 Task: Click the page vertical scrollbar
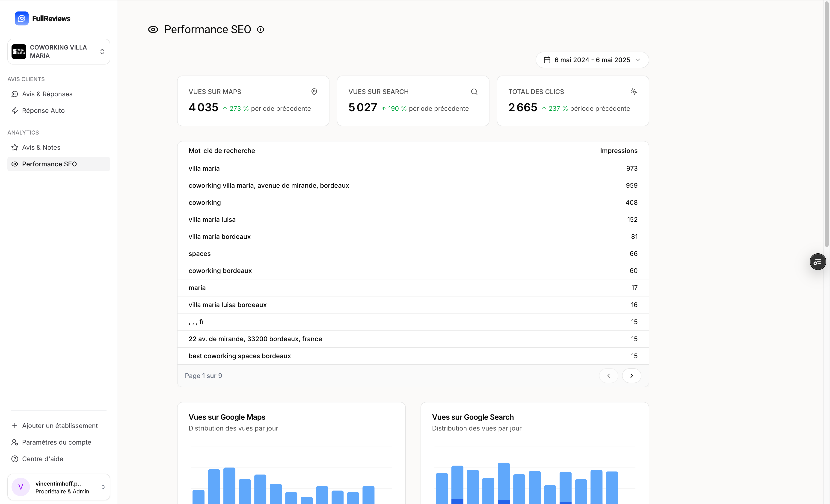pyautogui.click(x=826, y=124)
